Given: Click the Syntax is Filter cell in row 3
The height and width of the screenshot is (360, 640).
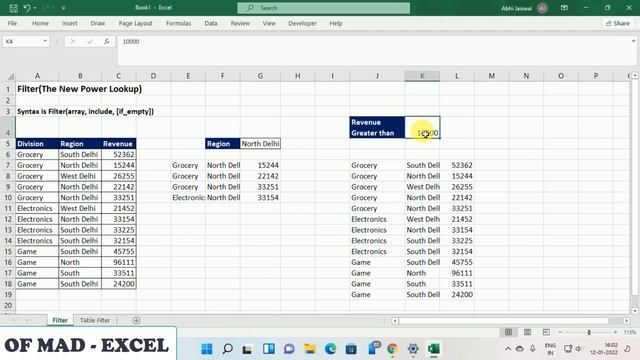Looking at the screenshot, I should click(x=85, y=111).
